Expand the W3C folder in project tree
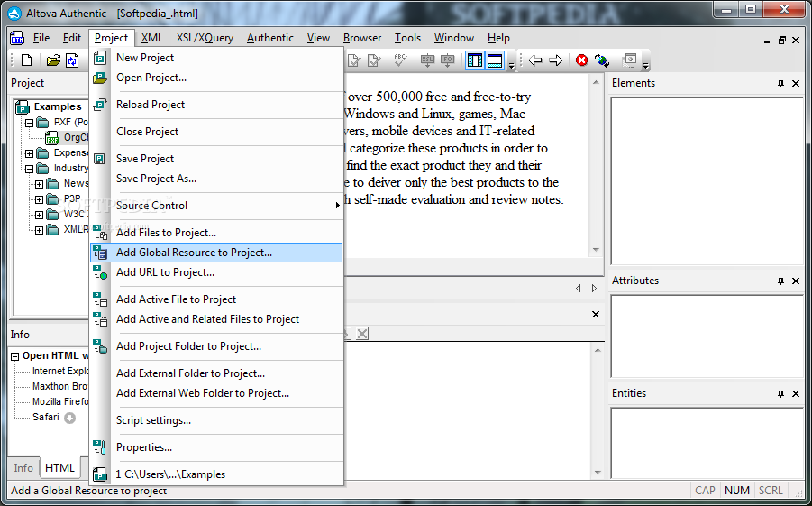Screen dimensions: 812x506 [x=39, y=215]
